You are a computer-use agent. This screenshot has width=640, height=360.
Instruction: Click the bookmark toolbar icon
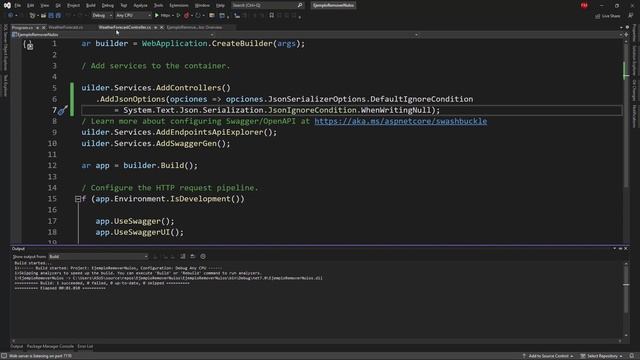271,16
